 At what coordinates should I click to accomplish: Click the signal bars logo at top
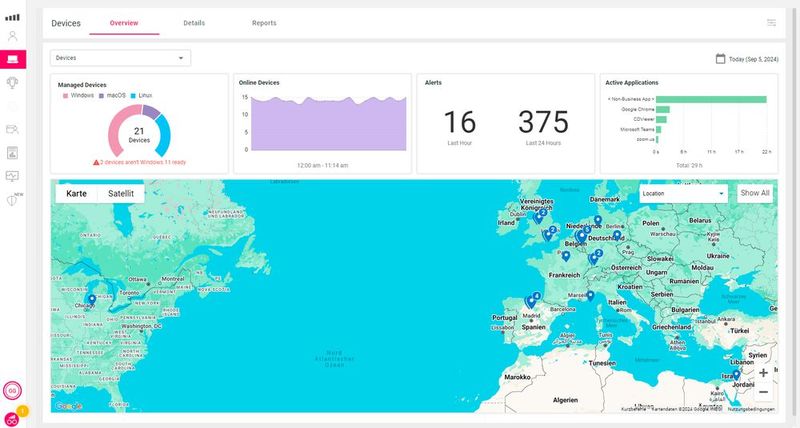coord(12,17)
